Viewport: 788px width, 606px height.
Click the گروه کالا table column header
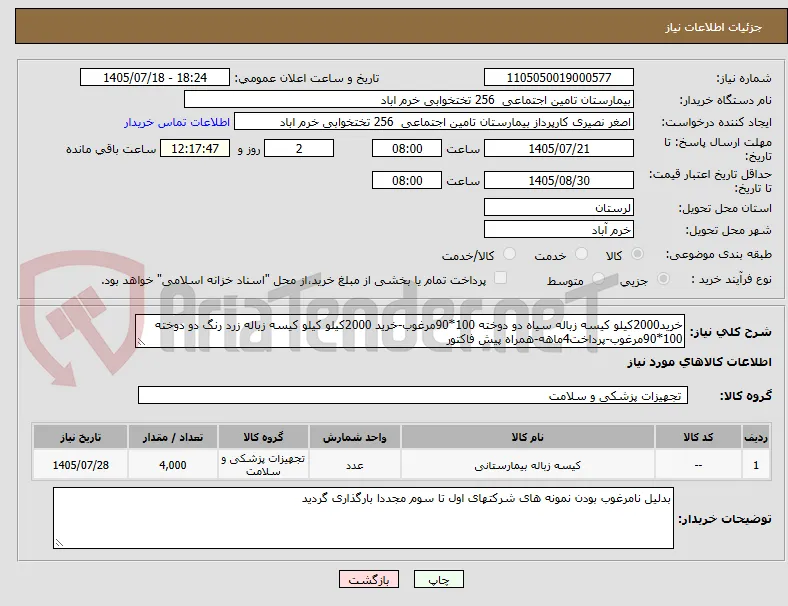tap(263, 437)
